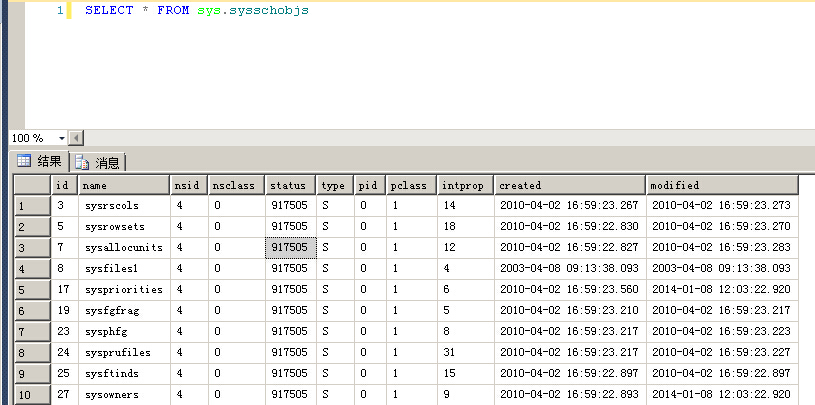This screenshot has height=405, width=815.
Task: Click the status column header
Action: pyautogui.click(x=291, y=185)
